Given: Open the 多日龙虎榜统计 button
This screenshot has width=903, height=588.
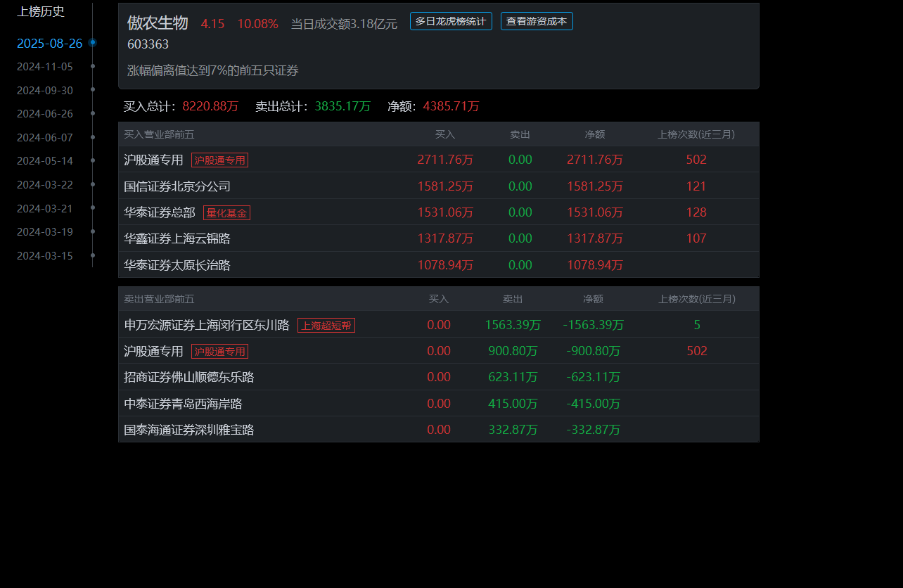Looking at the screenshot, I should [x=451, y=21].
